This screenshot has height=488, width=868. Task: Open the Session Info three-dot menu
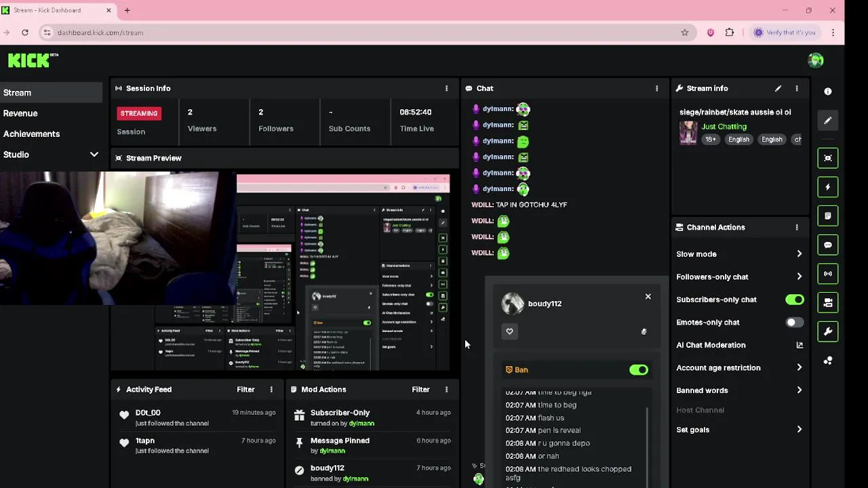pos(446,88)
